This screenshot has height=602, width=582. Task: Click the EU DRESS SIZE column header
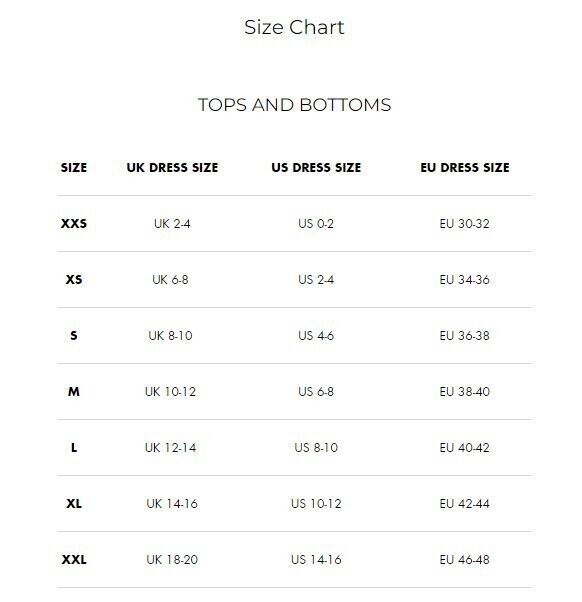click(x=465, y=167)
